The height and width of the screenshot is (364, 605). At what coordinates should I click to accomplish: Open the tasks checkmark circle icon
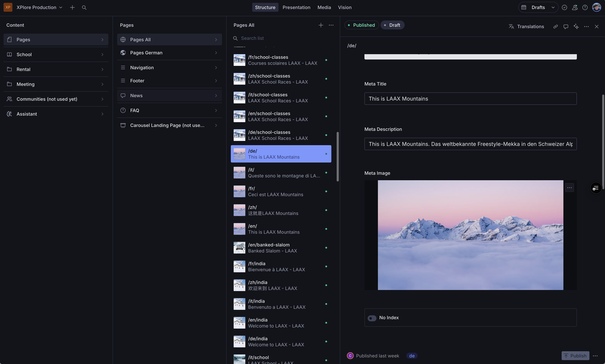[564, 8]
